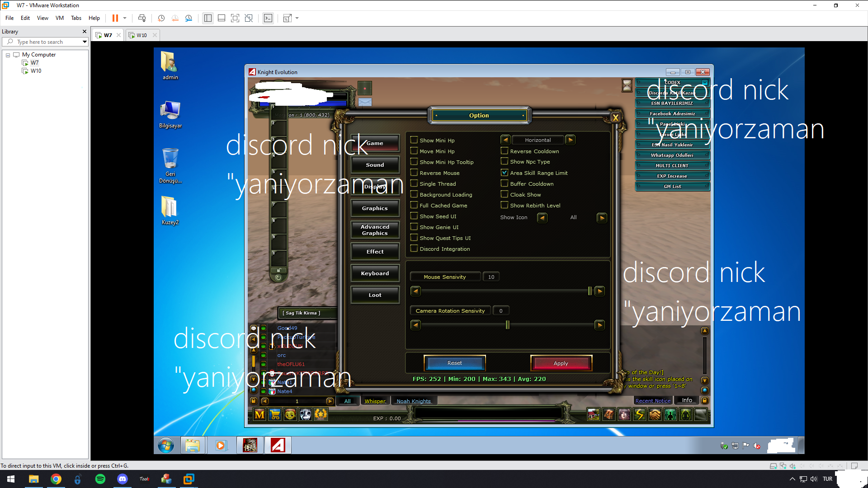Open the shopping cart store icon in game
This screenshot has height=488, width=868.
tap(275, 414)
